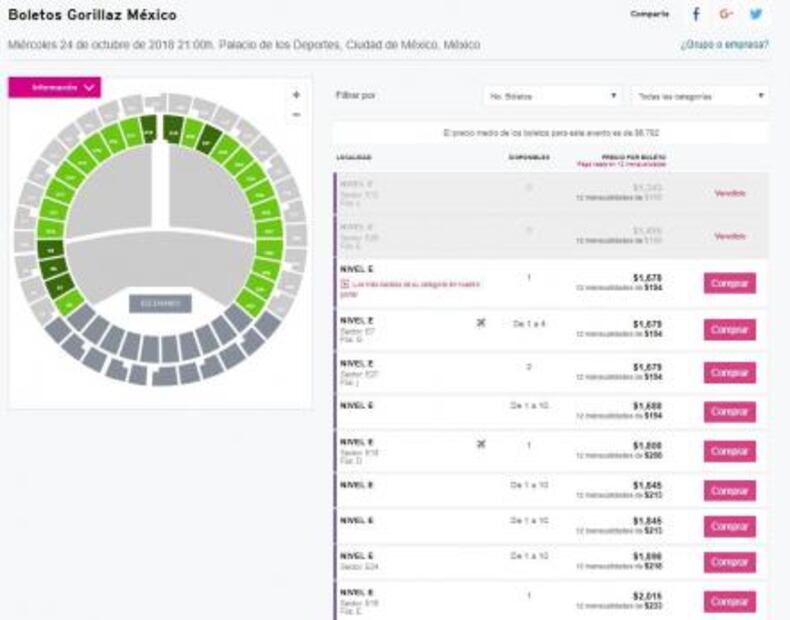Screen dimensions: 790x620
Task: Click the Precio por boleto column header
Action: click(633, 158)
